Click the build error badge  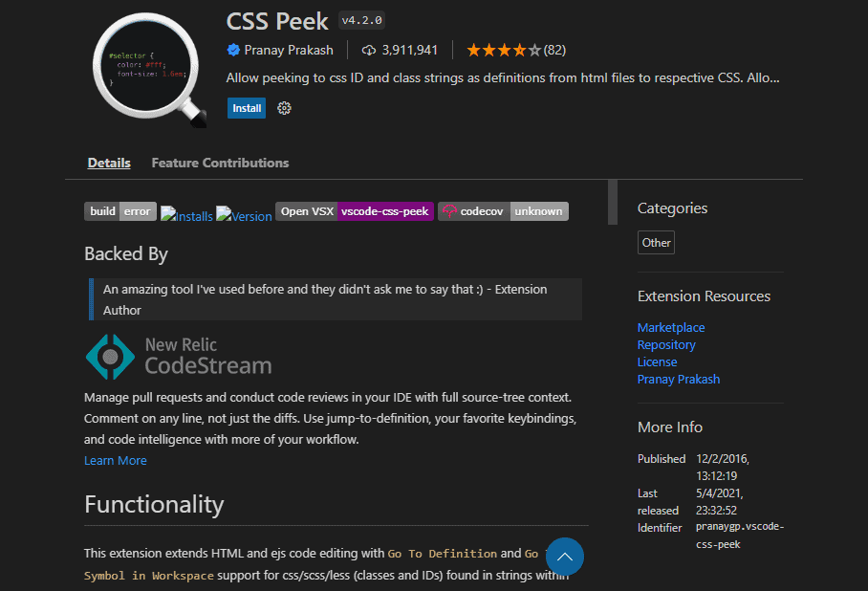click(x=120, y=211)
